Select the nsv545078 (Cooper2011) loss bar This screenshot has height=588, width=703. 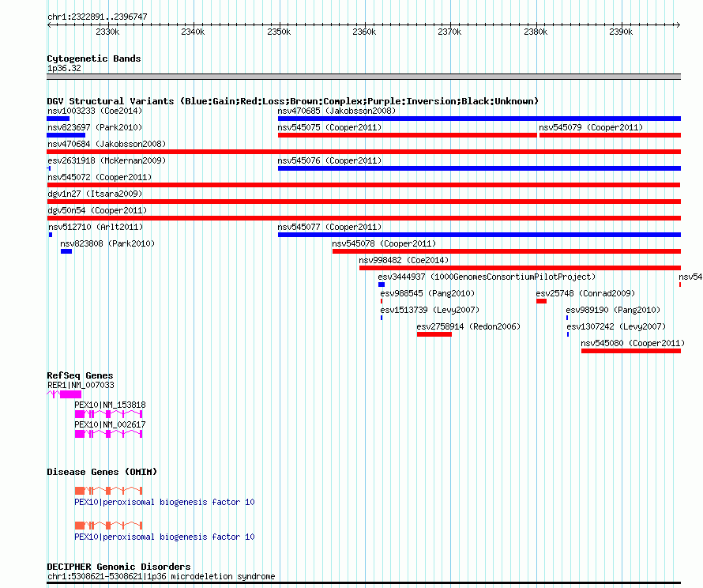point(506,251)
